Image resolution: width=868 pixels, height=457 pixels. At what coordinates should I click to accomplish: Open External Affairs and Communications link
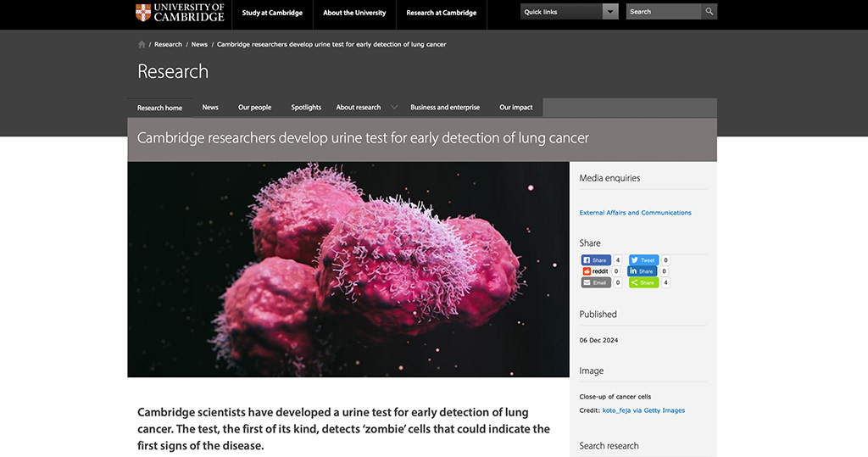click(635, 213)
